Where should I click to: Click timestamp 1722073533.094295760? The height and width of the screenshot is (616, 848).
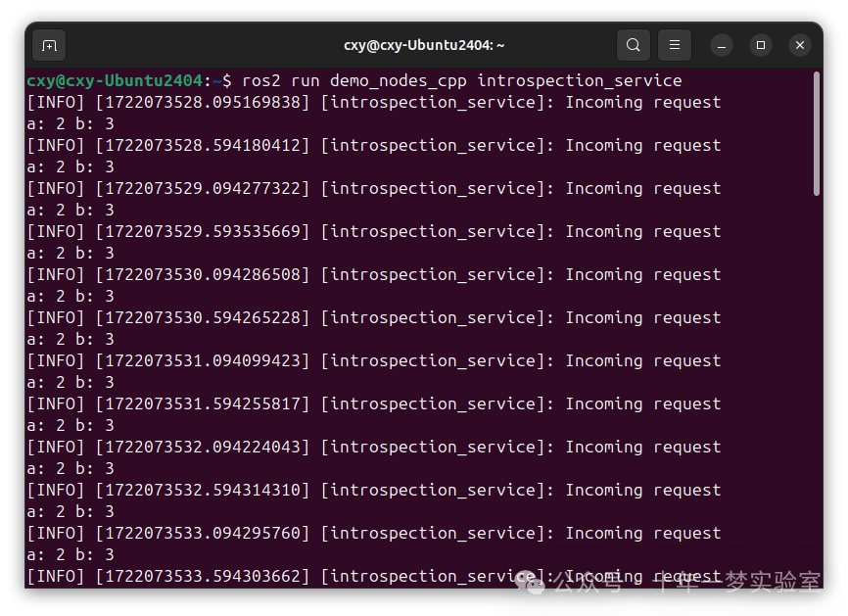click(x=203, y=534)
